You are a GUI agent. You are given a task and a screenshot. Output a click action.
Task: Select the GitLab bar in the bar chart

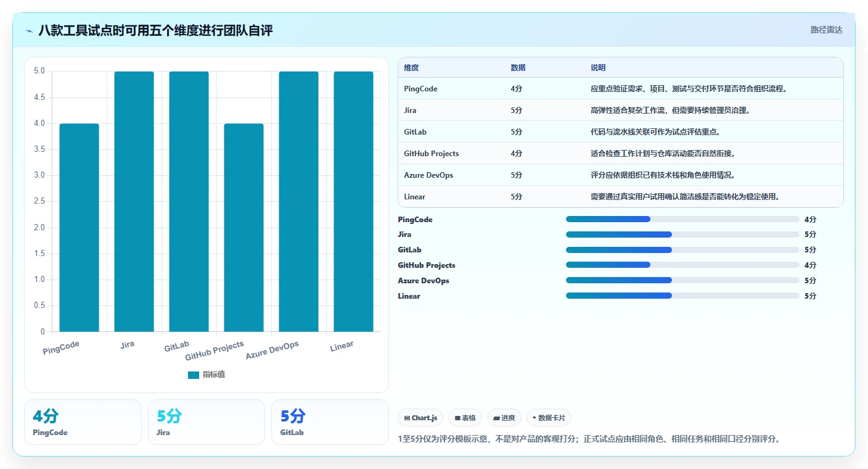[189, 202]
